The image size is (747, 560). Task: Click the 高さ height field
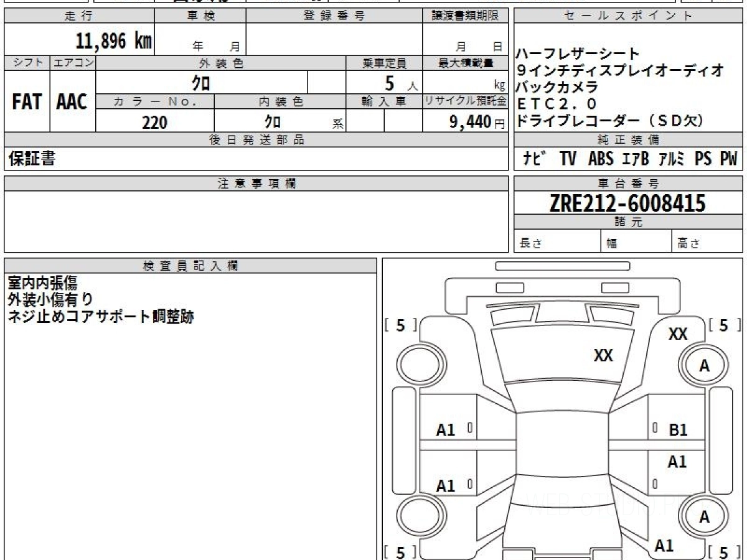tap(707, 242)
